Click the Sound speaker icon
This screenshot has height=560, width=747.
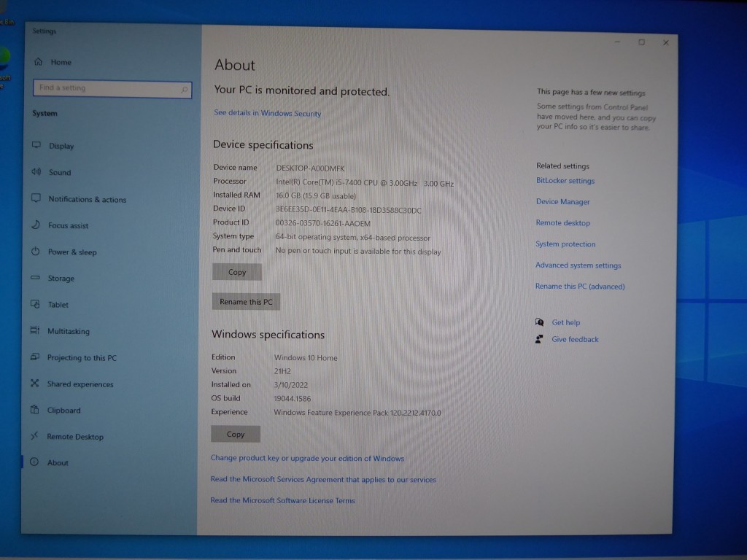pyautogui.click(x=36, y=171)
